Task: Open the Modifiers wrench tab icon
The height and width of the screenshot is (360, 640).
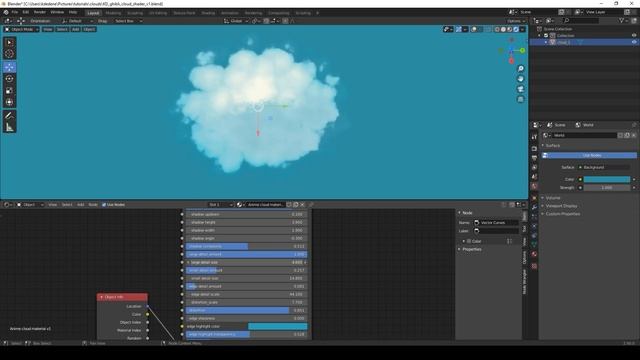Action: pyautogui.click(x=534, y=208)
